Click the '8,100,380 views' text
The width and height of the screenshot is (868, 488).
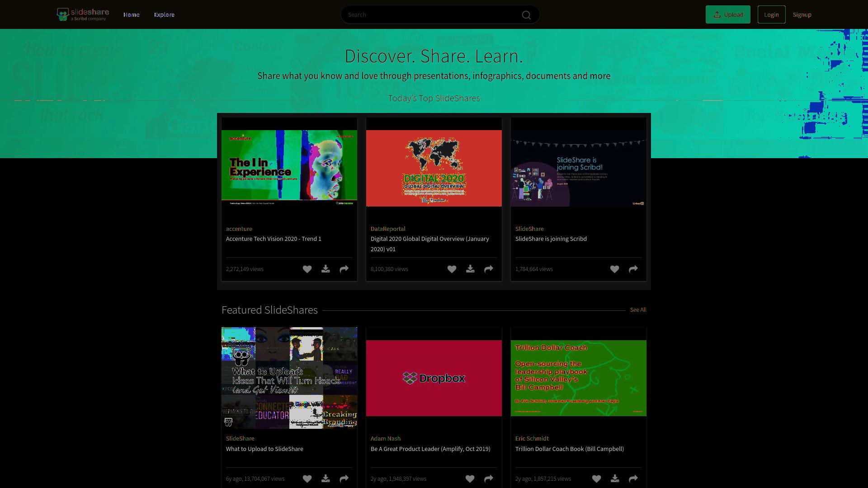click(x=389, y=269)
